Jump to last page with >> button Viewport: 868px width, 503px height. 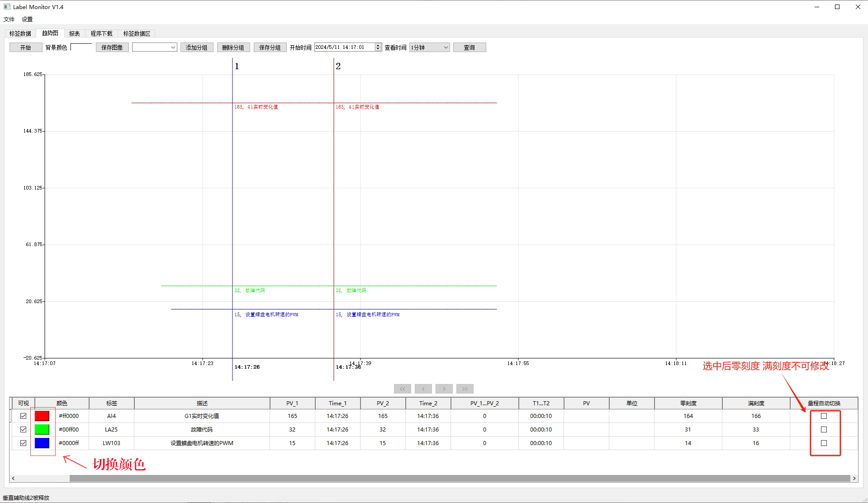[465, 389]
